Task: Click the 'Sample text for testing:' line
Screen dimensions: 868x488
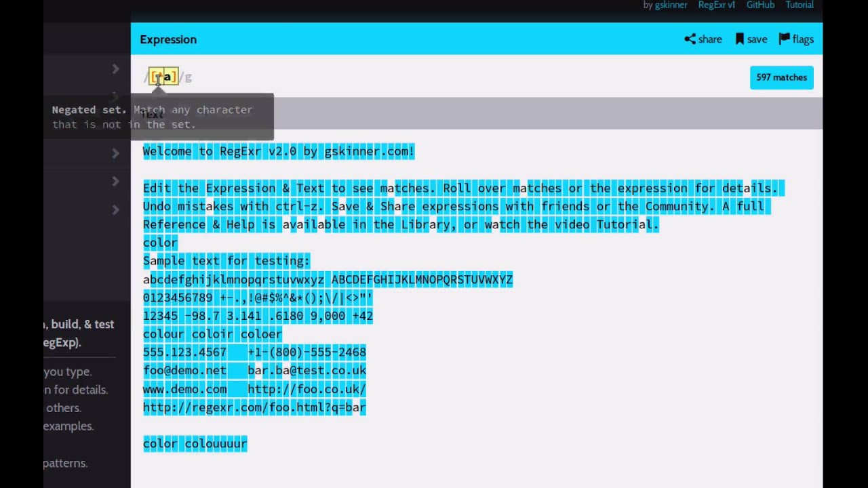Action: tap(226, 261)
